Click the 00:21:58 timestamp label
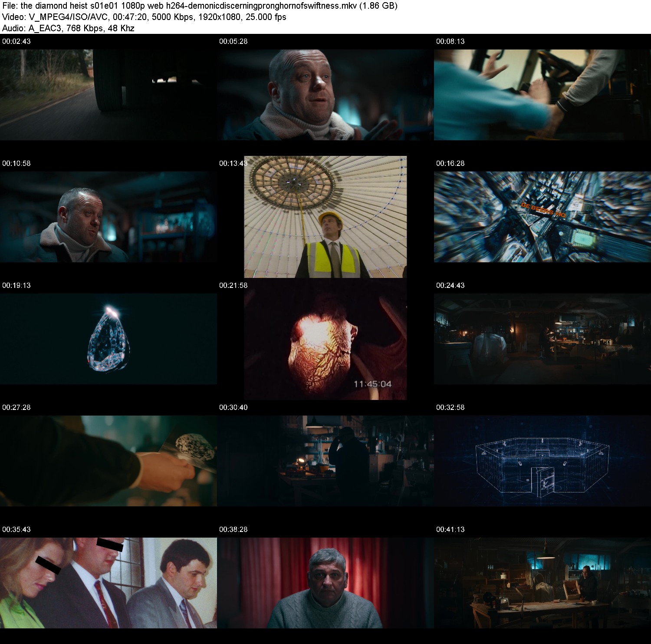 click(233, 285)
